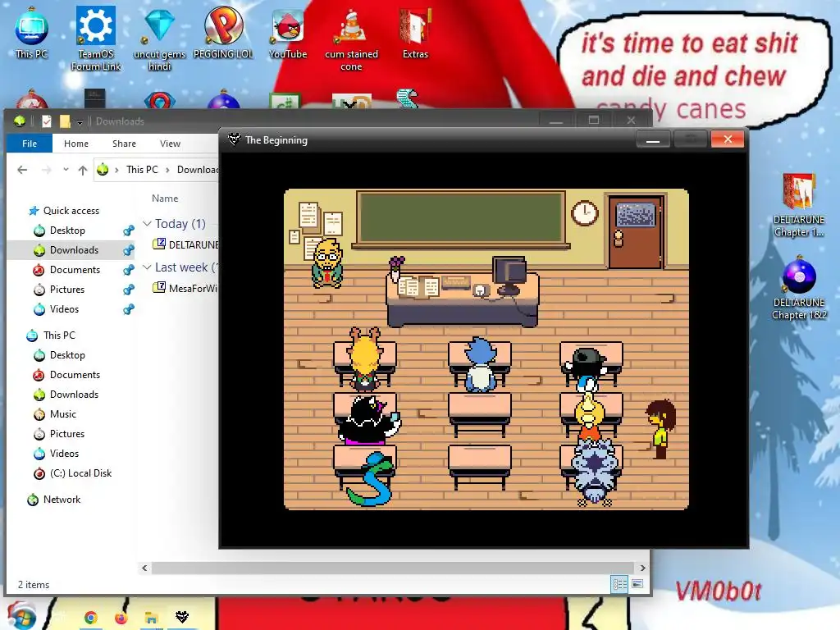Open the Extras desktop icon
Screen dimensions: 840x630
tap(415, 33)
